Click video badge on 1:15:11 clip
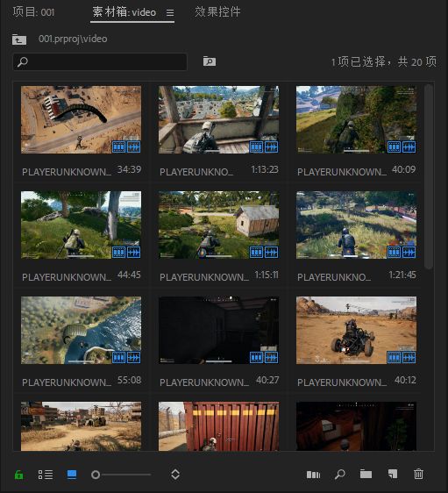This screenshot has height=493, width=448. click(256, 252)
